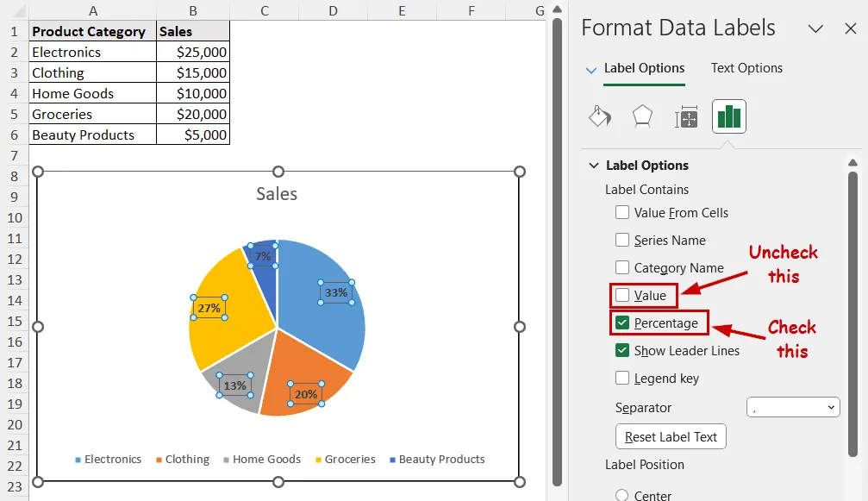Select the 27% data label
Viewport: 868px width, 501px height.
tap(209, 308)
